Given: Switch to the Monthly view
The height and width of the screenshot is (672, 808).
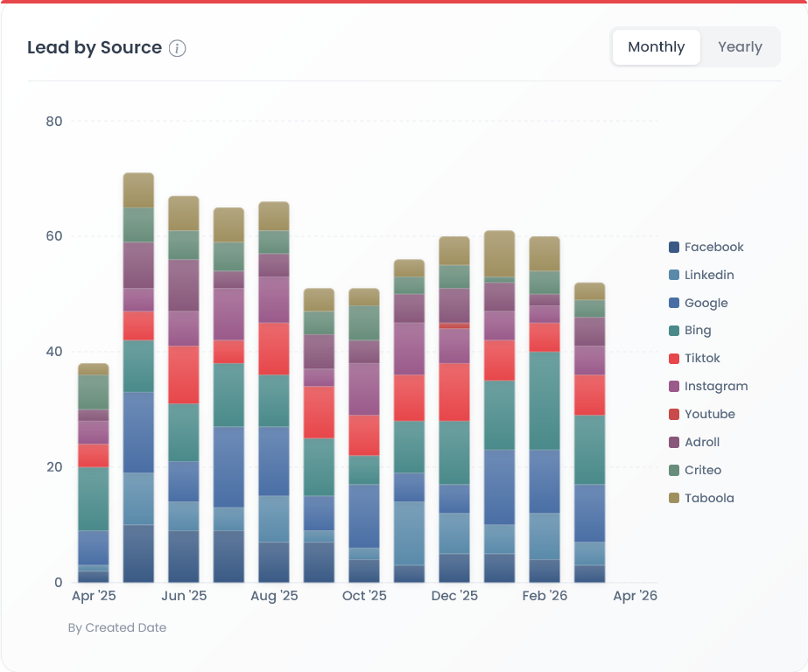Looking at the screenshot, I should pos(656,46).
